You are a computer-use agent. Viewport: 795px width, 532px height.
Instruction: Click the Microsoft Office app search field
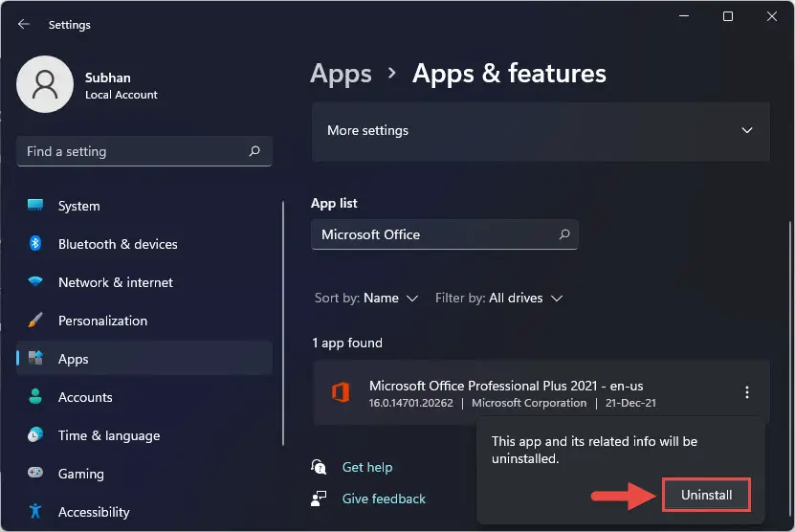click(444, 234)
